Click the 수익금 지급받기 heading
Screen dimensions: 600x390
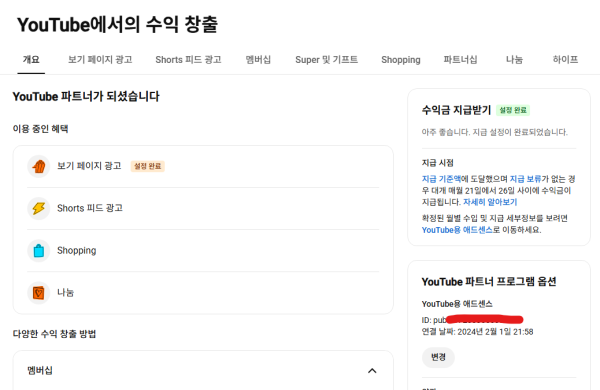point(456,110)
